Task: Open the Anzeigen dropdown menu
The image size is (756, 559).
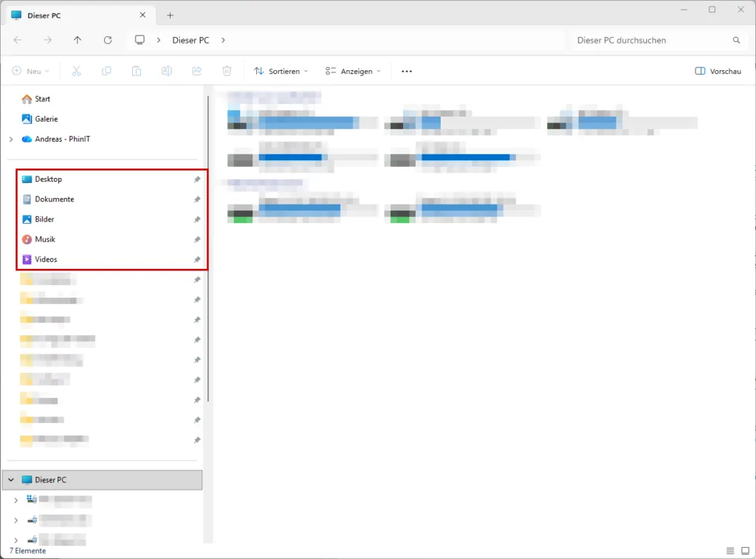Action: point(353,71)
